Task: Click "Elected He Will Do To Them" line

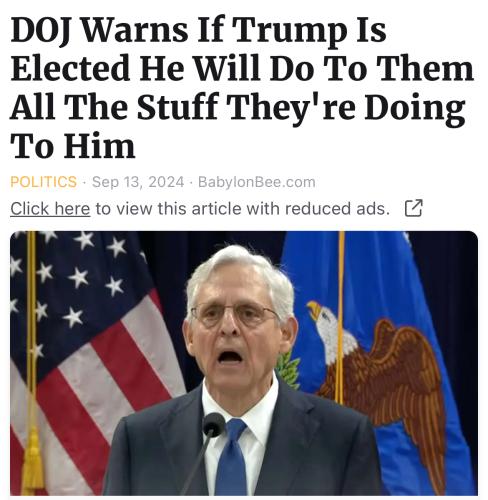Action: (x=242, y=68)
